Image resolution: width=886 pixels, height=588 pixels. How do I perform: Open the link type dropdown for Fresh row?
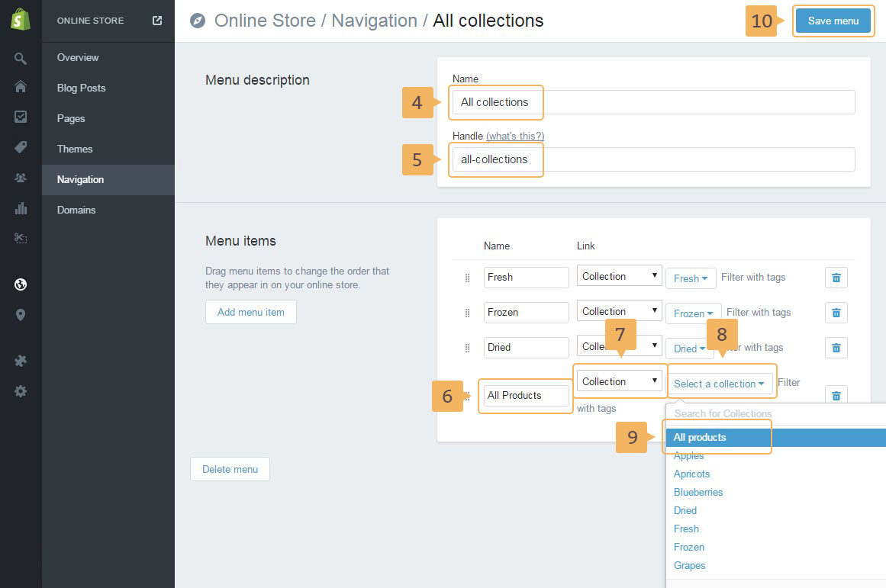click(619, 276)
